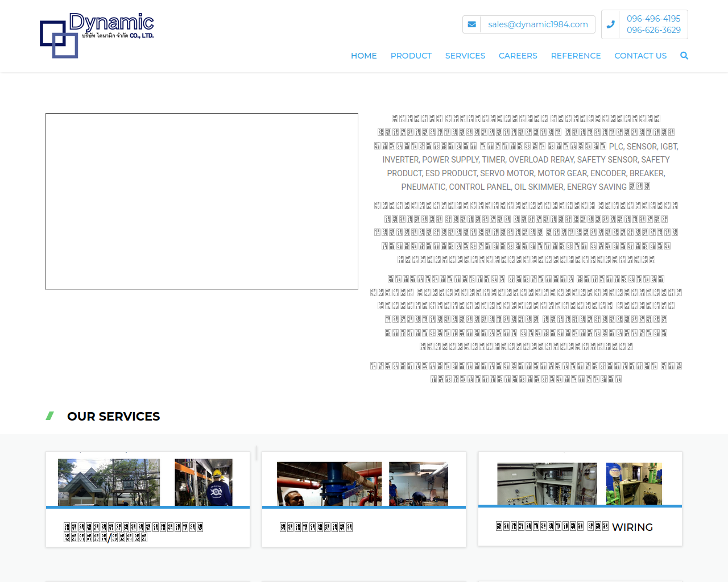Click the envelope email icon
The width and height of the screenshot is (728, 582).
[x=471, y=24]
